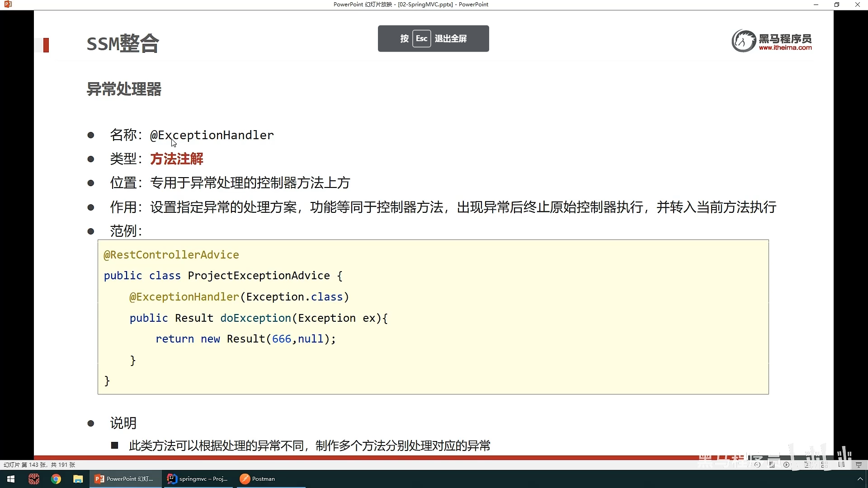Click slideshow view icon in status bar
The width and height of the screenshot is (868, 488).
click(859, 465)
